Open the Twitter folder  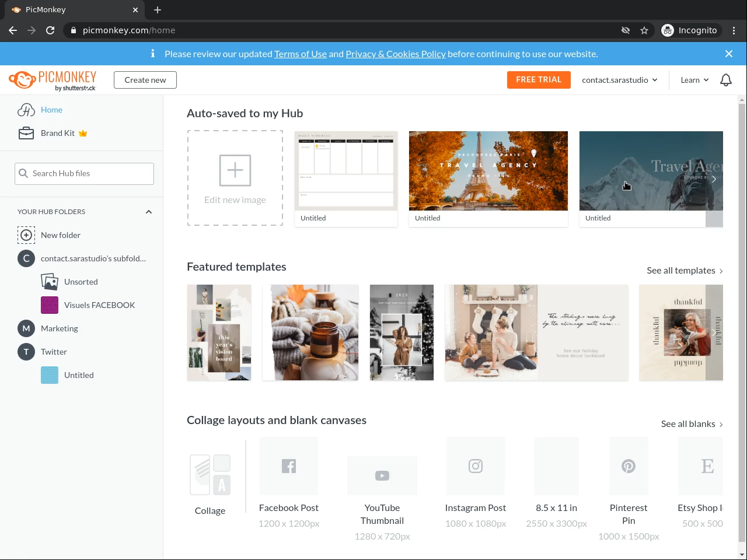click(54, 352)
